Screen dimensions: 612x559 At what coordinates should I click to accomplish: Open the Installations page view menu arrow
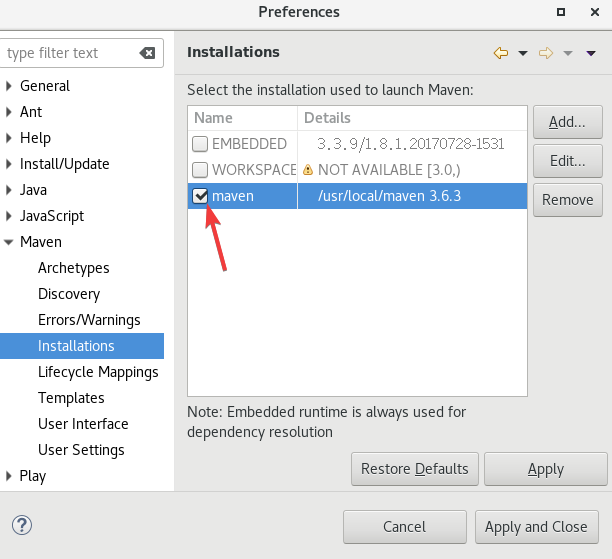click(x=591, y=53)
